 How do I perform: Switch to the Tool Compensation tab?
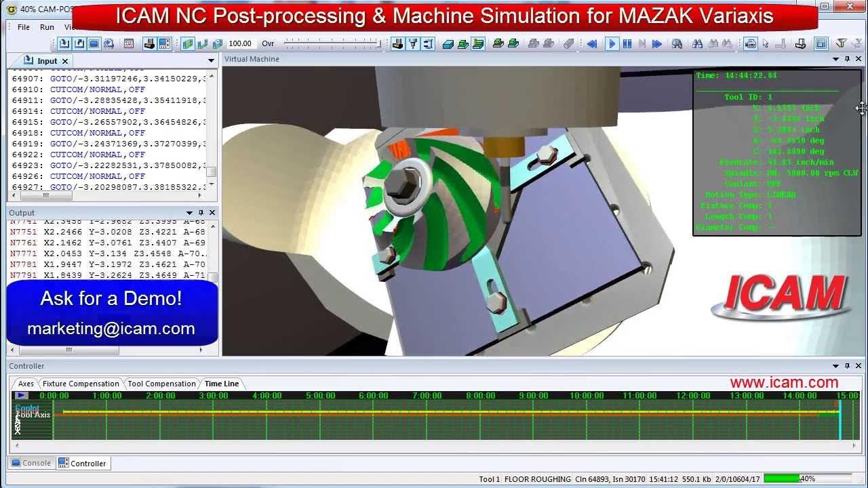(x=161, y=384)
